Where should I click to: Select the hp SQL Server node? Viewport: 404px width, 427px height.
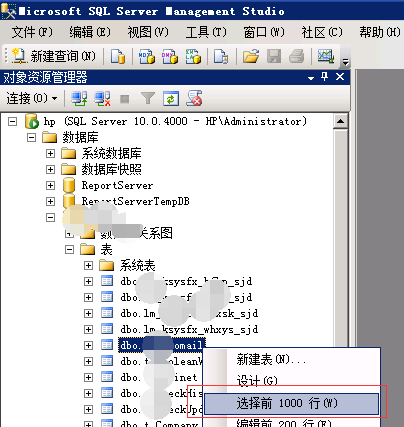(175, 121)
